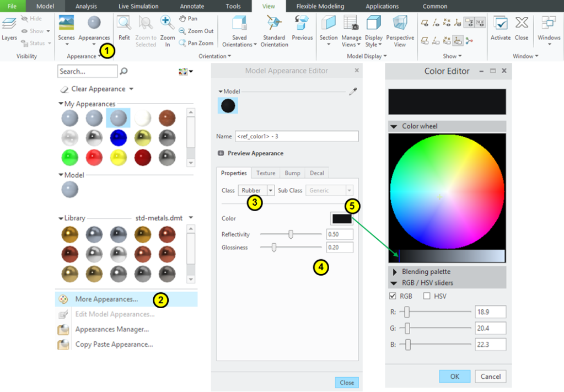Image resolution: width=564 pixels, height=392 pixels.
Task: Enable the HSV checkbox
Action: [426, 296]
